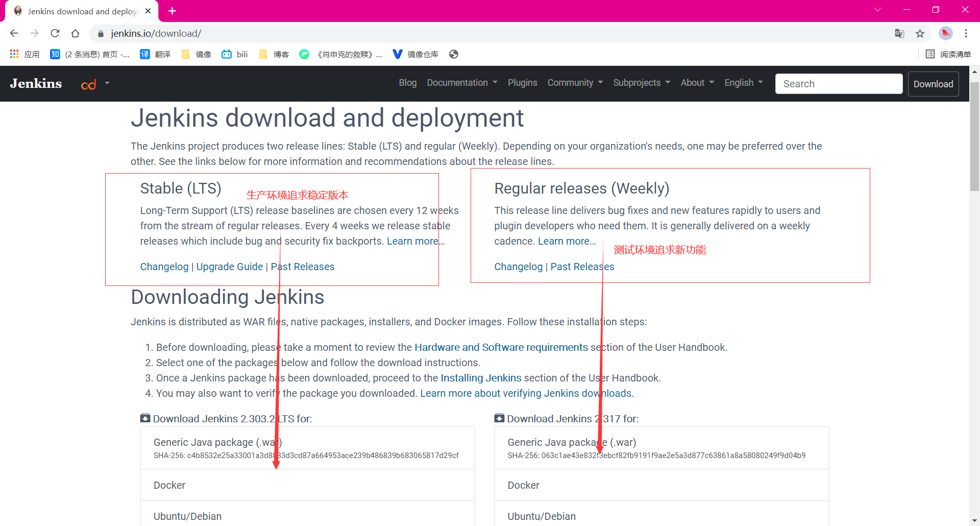Open the 知乎 首页 bookmark
980x526 pixels.
coord(89,54)
